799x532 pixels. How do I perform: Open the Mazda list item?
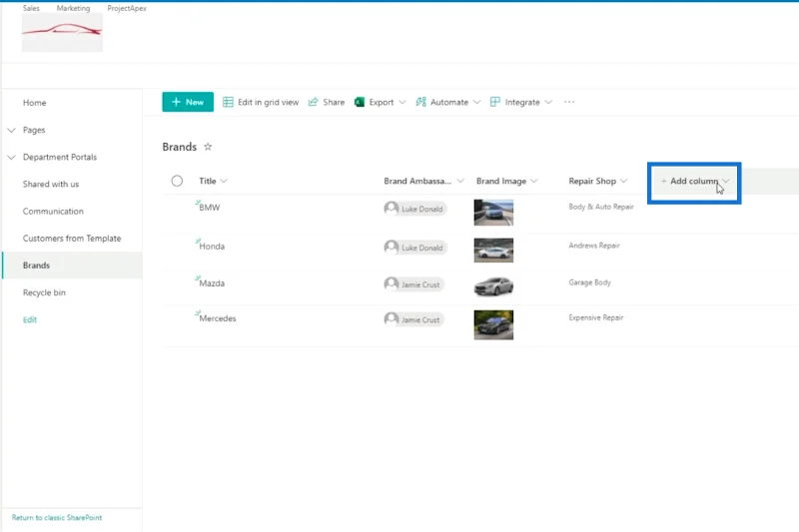212,283
